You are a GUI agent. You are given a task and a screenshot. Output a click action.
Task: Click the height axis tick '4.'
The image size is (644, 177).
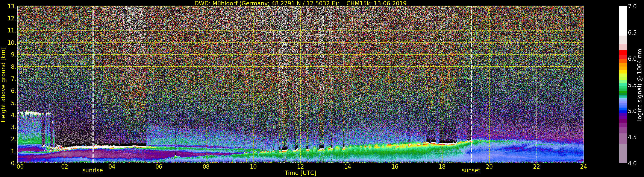pyautogui.click(x=13, y=115)
